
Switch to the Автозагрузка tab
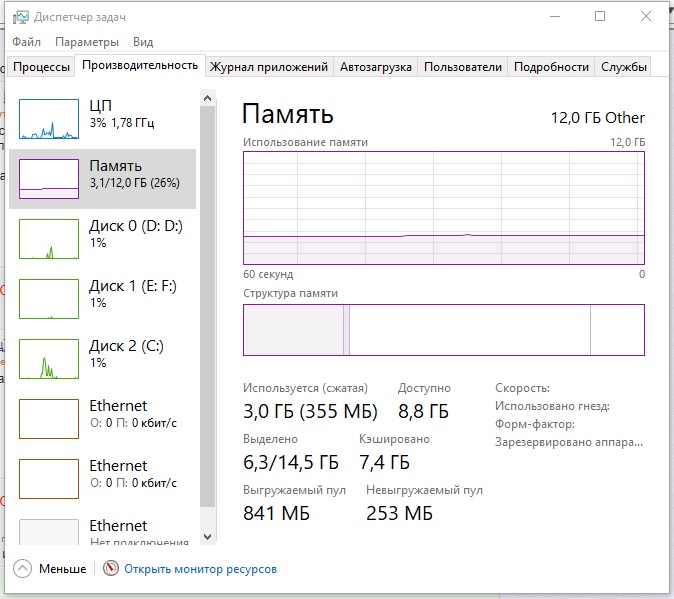pyautogui.click(x=375, y=67)
